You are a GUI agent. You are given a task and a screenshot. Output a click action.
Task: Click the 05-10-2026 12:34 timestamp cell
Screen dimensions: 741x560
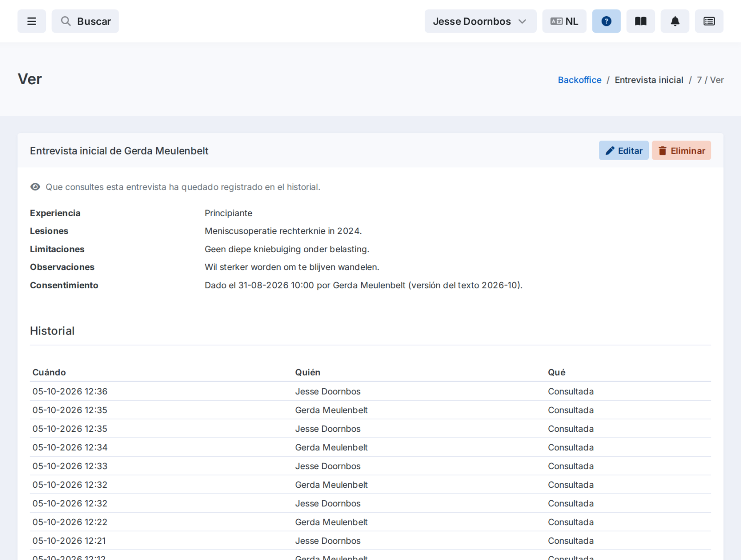[x=70, y=448]
